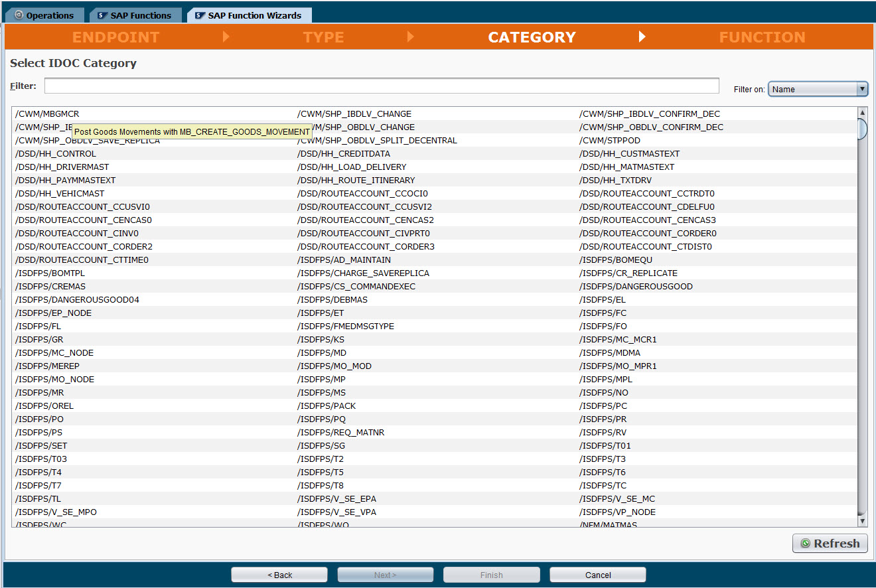This screenshot has height=588, width=876.
Task: Select /DSD/HH_CREDITDATA category
Action: pyautogui.click(x=344, y=154)
